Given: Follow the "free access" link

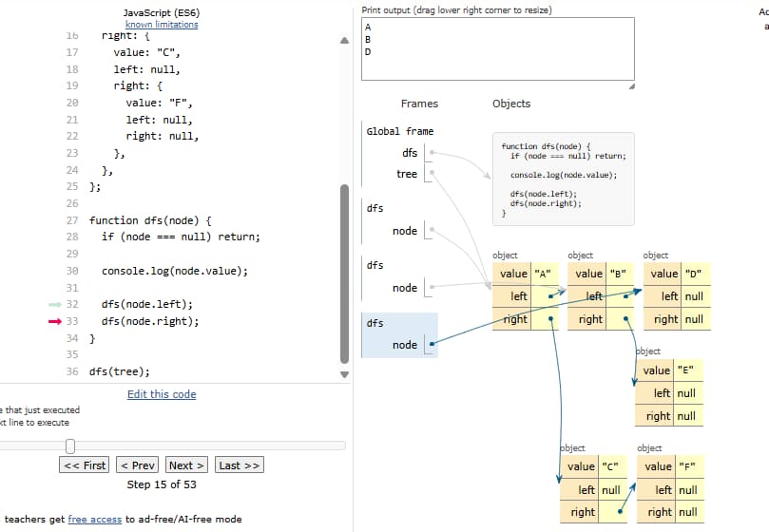Looking at the screenshot, I should (95, 519).
